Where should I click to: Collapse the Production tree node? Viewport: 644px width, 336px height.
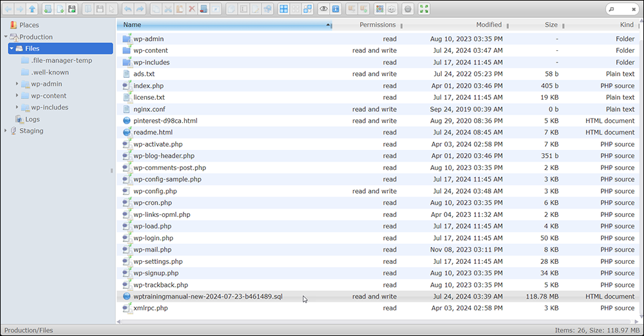coord(6,37)
